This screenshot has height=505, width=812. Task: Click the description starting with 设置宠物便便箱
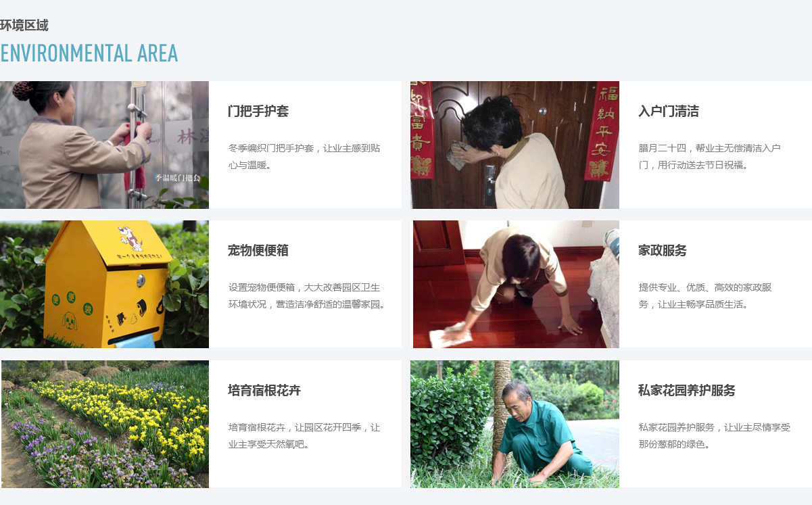pos(308,296)
